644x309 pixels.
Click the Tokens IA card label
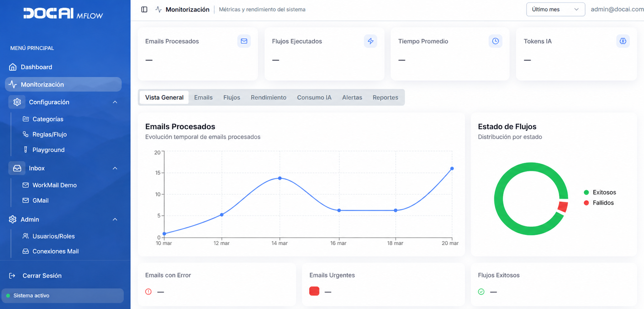click(x=538, y=41)
